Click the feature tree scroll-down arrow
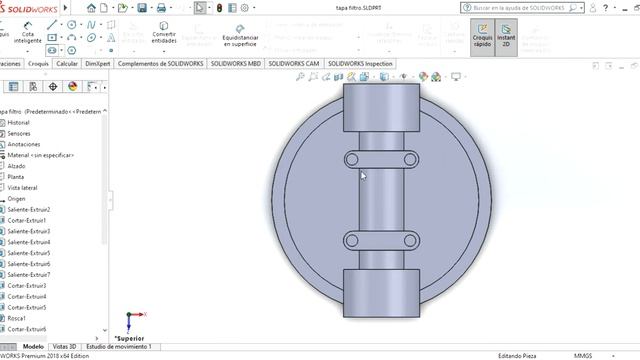640x360 pixels. (x=105, y=330)
